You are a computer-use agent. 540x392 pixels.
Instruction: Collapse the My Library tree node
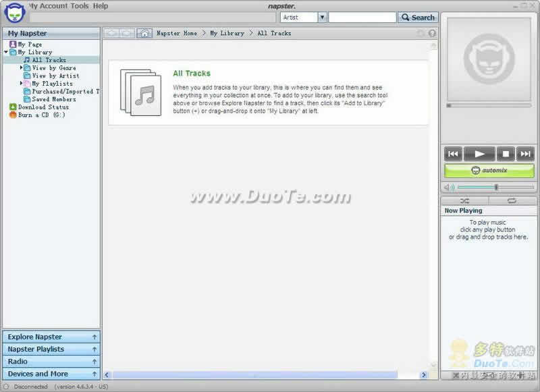tap(6, 52)
